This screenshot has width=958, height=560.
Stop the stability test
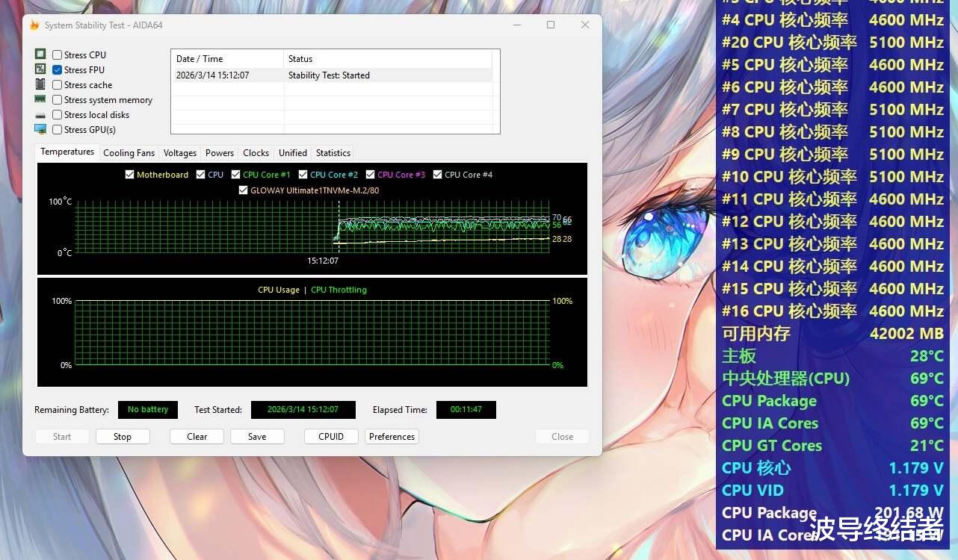coord(123,437)
